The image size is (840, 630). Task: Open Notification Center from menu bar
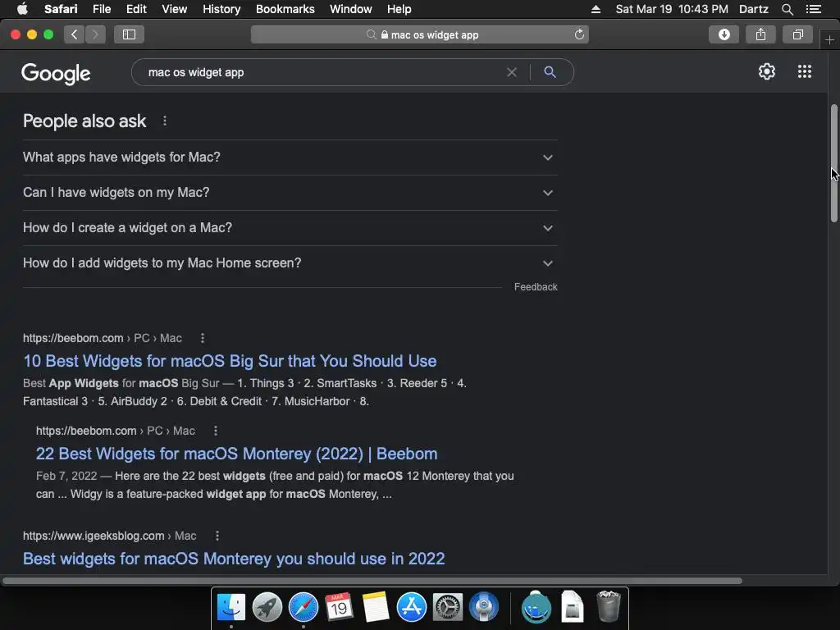click(813, 9)
